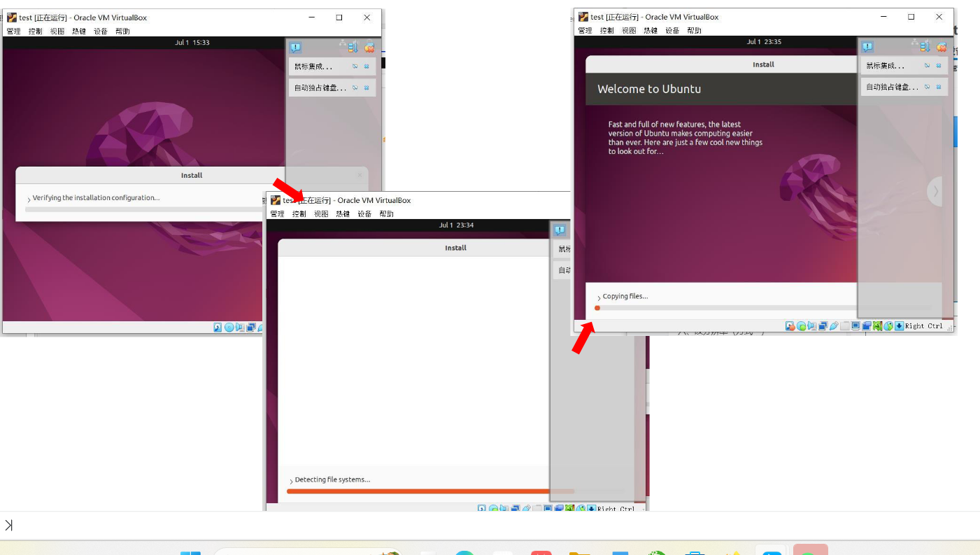
Task: Expand Detecting file systems details arrow
Action: 291,482
